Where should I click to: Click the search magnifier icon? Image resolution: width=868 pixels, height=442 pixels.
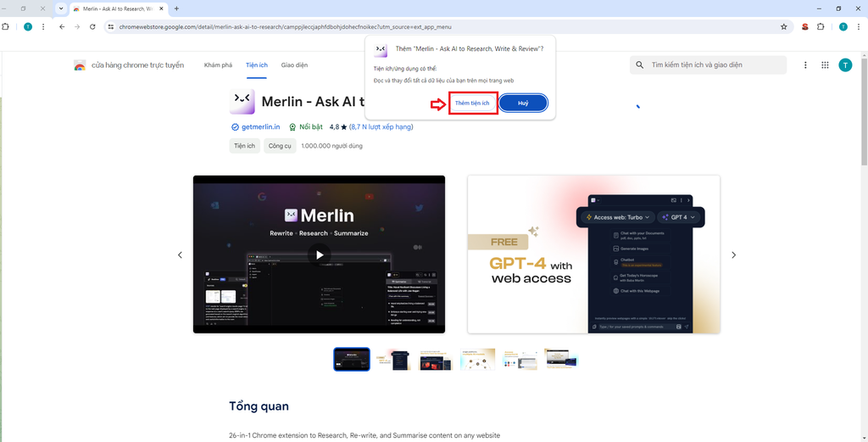tap(639, 64)
